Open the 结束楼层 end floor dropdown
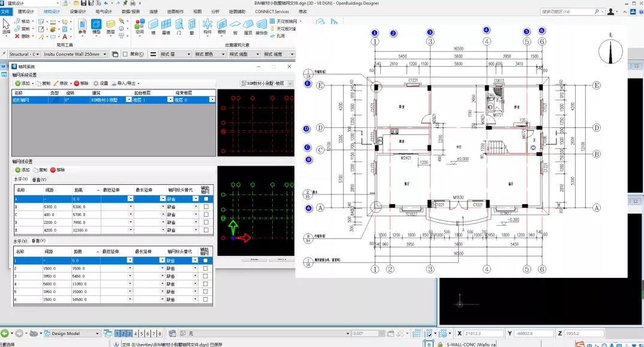Image resolution: width=644 pixels, height=347 pixels. 212,100
